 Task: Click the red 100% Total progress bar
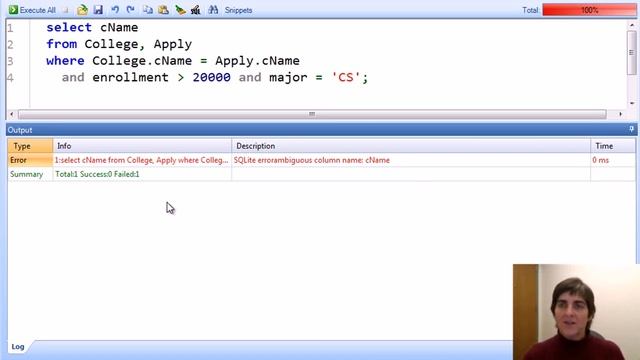click(589, 10)
